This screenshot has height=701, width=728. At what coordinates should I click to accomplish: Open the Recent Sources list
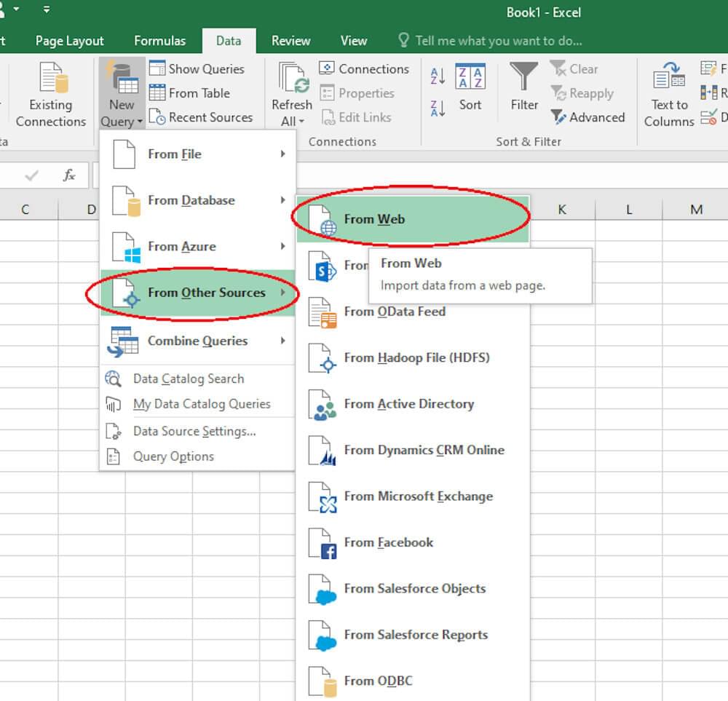202,117
